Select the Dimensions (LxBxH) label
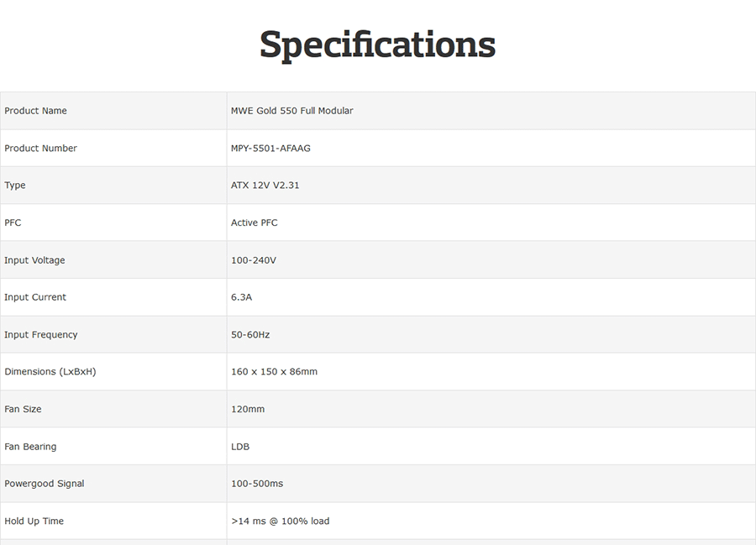Viewport: 756px width, 545px height. click(x=50, y=371)
